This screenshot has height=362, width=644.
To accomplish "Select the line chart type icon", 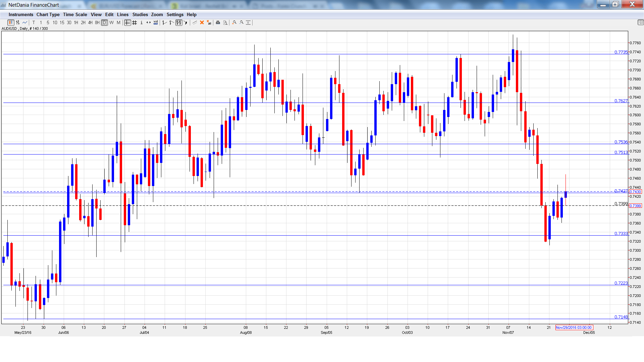I will pos(25,22).
